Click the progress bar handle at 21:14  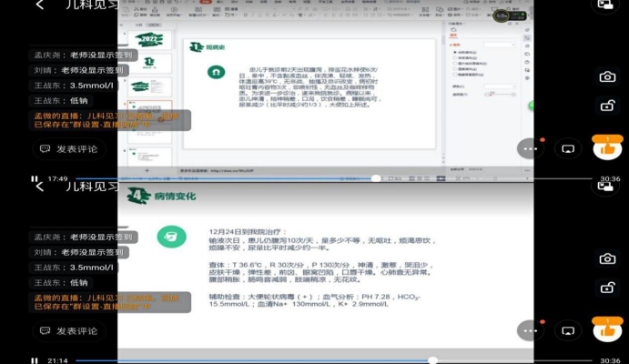(x=432, y=360)
